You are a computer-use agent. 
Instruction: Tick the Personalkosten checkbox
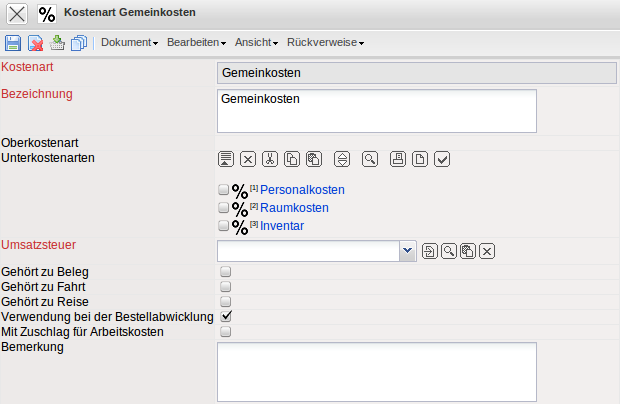click(224, 190)
